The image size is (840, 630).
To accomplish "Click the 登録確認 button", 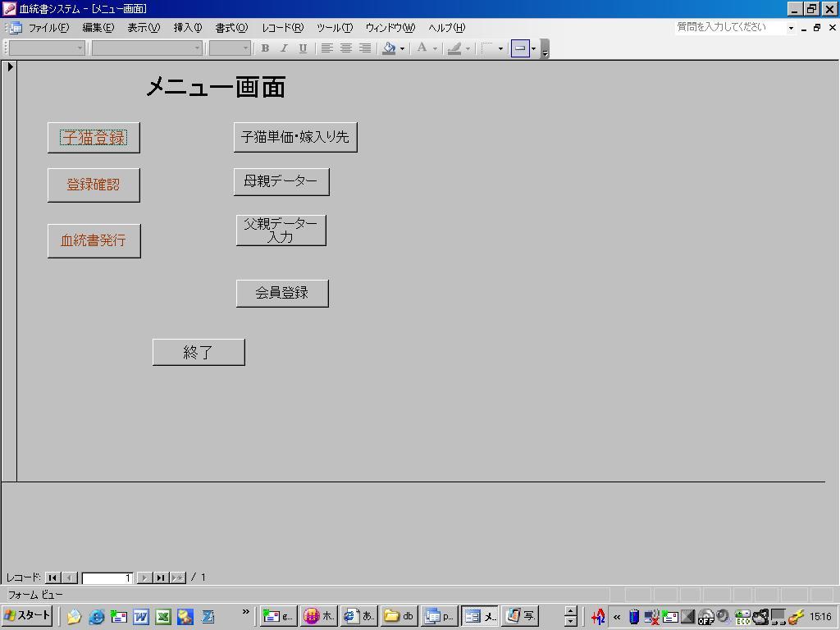I will [94, 185].
